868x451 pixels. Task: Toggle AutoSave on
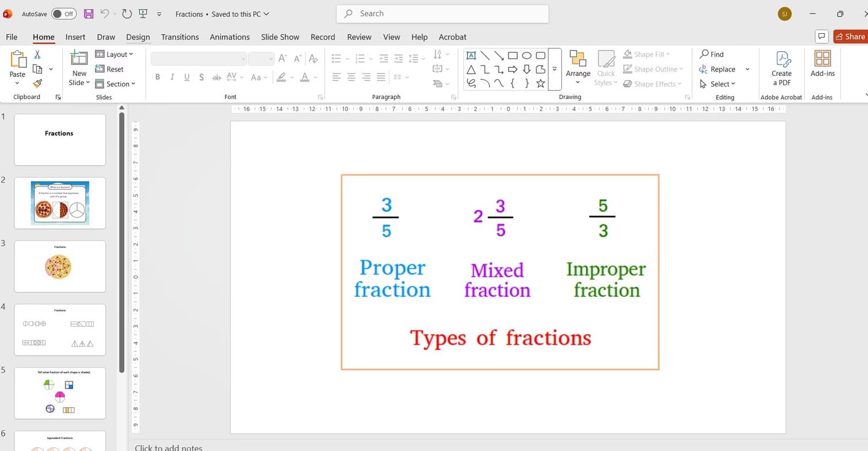click(63, 14)
